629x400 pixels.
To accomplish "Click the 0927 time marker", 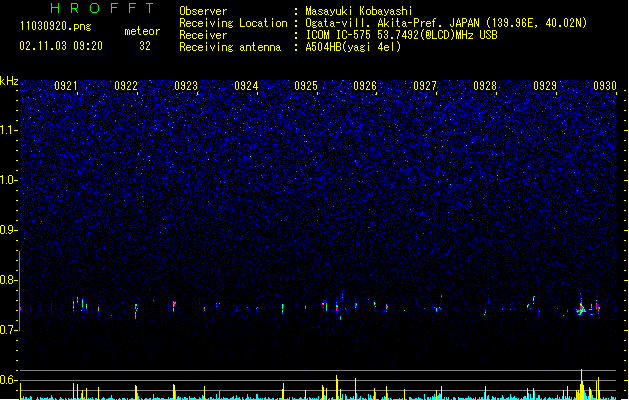I will (x=425, y=86).
